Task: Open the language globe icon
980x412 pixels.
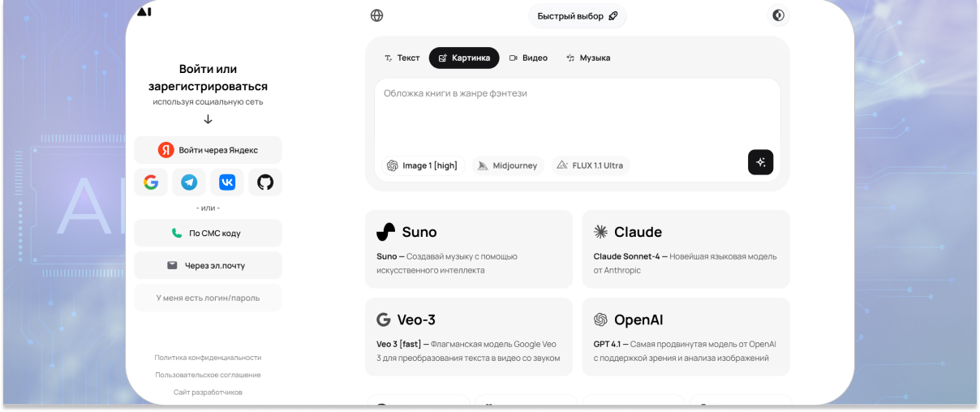Action: (376, 15)
